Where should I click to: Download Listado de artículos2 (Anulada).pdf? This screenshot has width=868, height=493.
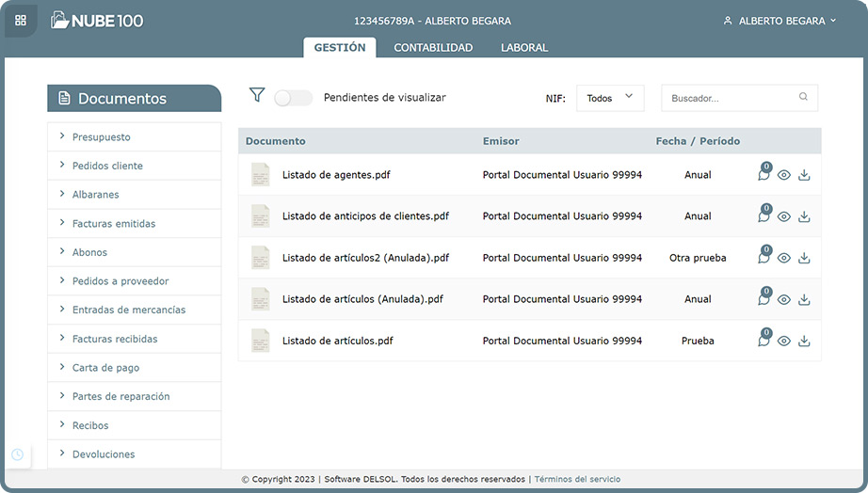click(804, 258)
